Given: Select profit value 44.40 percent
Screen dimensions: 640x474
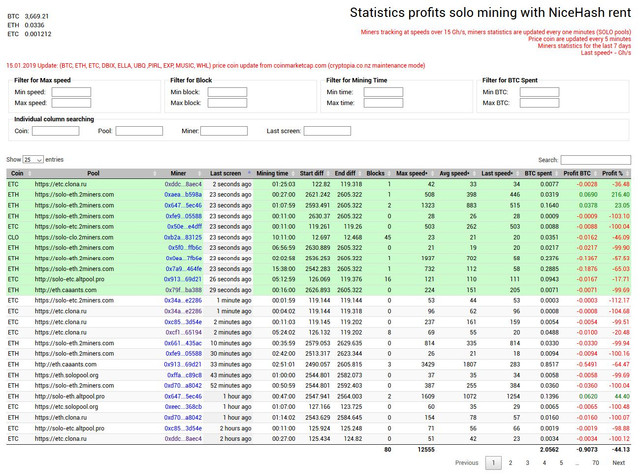Looking at the screenshot, I should [x=622, y=396].
